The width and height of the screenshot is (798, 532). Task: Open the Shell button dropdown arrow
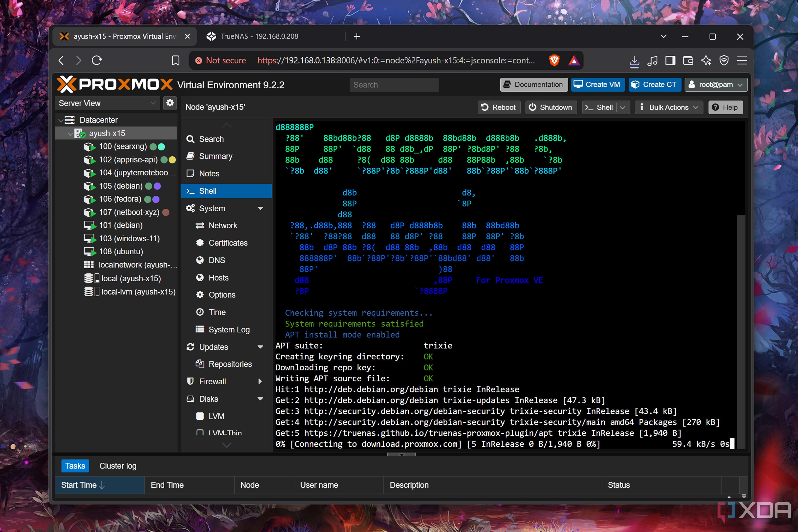coord(623,107)
